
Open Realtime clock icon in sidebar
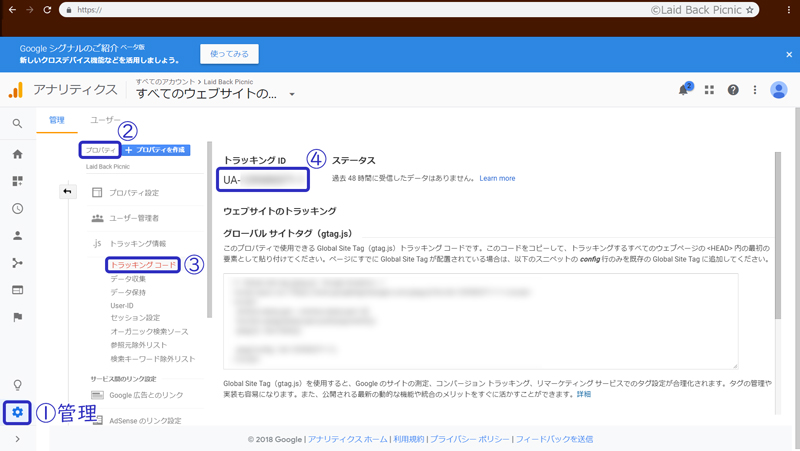click(17, 208)
